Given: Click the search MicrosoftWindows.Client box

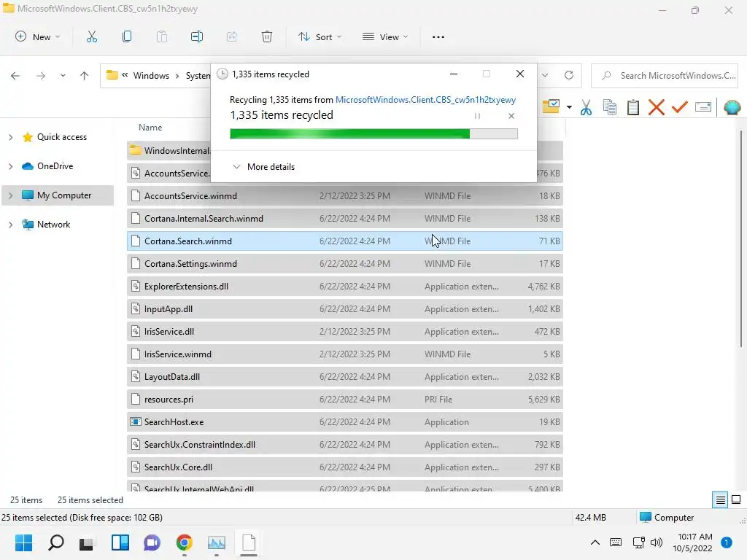Looking at the screenshot, I should (x=664, y=76).
